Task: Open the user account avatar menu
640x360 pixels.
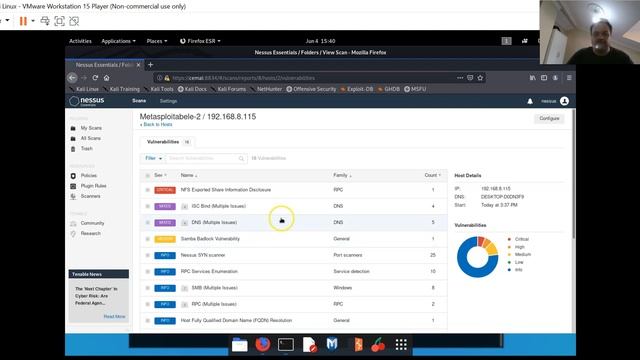Action: click(564, 101)
